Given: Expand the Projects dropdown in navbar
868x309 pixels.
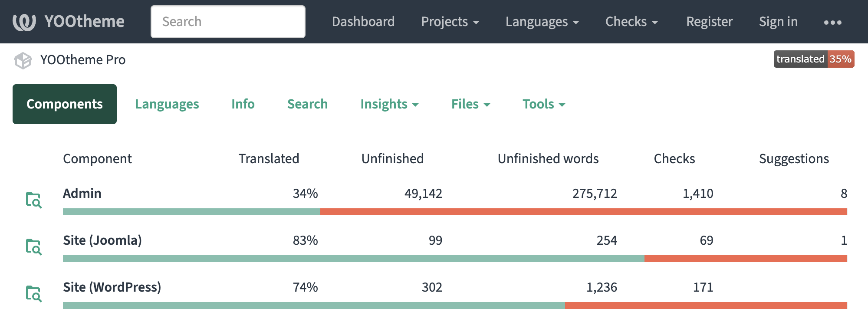Looking at the screenshot, I should click(x=450, y=22).
